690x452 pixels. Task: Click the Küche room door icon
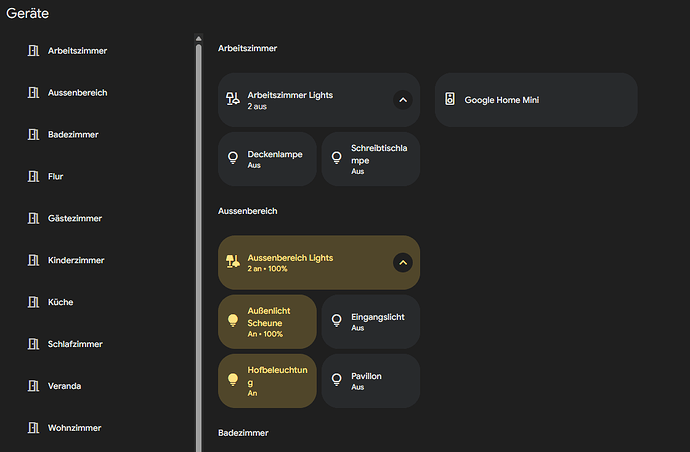[x=33, y=302]
